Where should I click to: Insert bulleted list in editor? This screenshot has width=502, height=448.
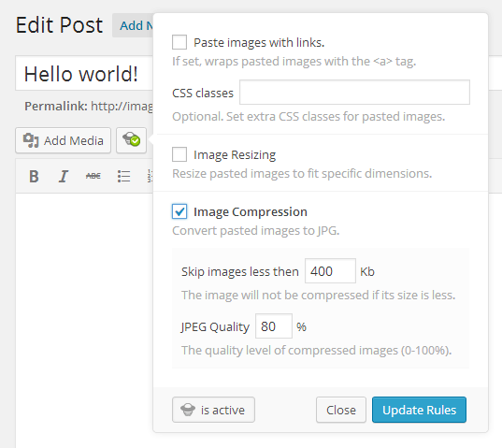(123, 176)
